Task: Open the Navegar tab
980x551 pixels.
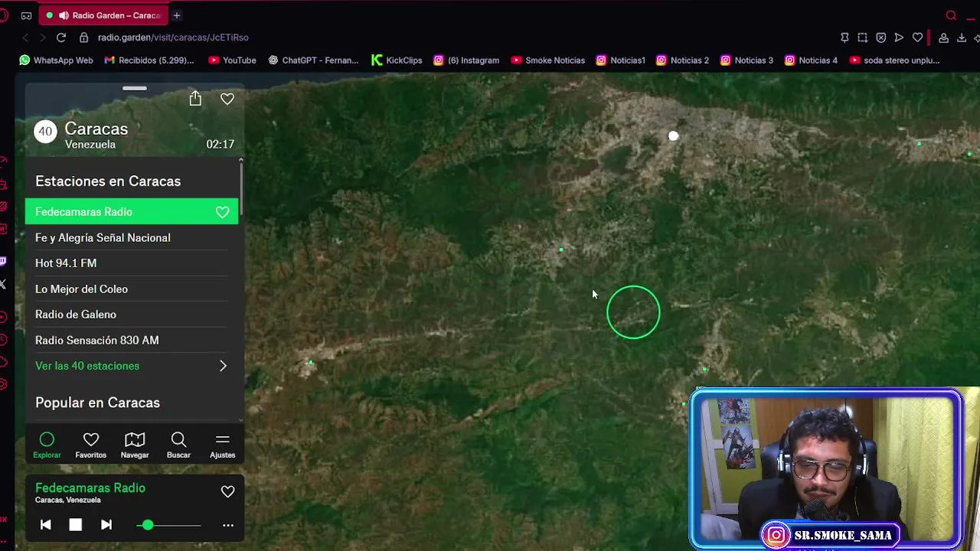Action: point(135,445)
